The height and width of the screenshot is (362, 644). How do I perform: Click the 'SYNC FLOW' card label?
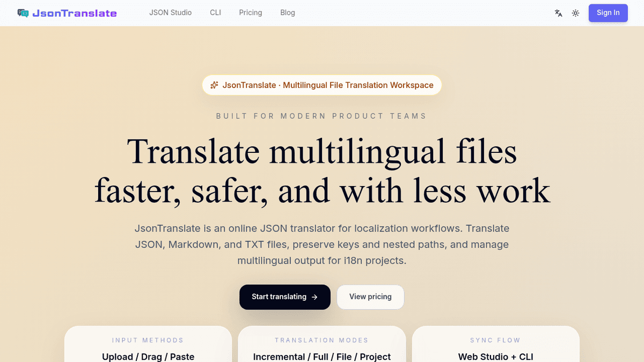(496, 340)
